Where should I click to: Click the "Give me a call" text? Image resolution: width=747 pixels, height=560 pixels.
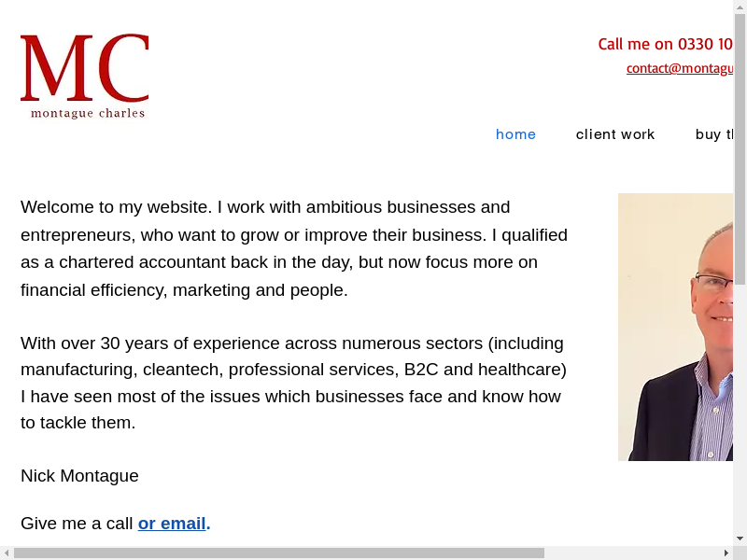pyautogui.click(x=77, y=524)
